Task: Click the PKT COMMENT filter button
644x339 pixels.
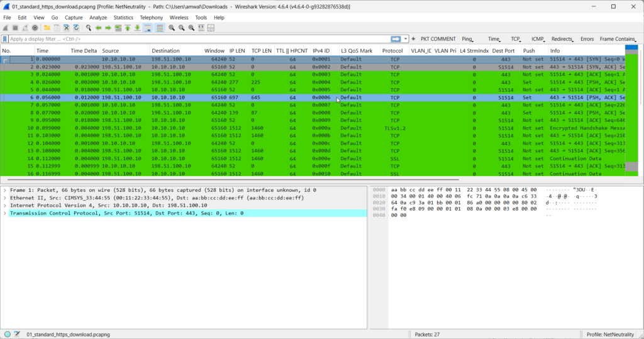Action: coord(438,39)
